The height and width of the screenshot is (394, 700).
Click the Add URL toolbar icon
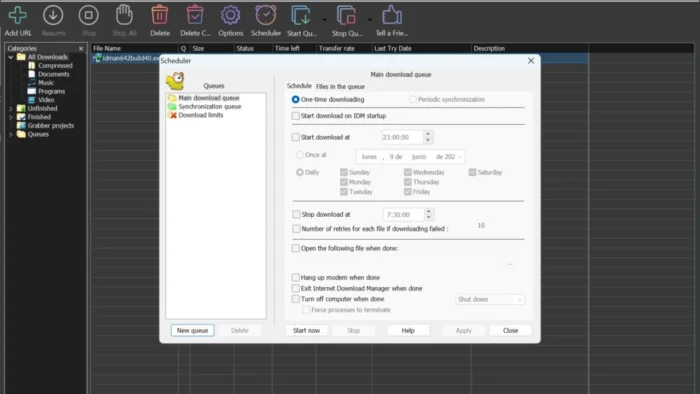pos(17,16)
